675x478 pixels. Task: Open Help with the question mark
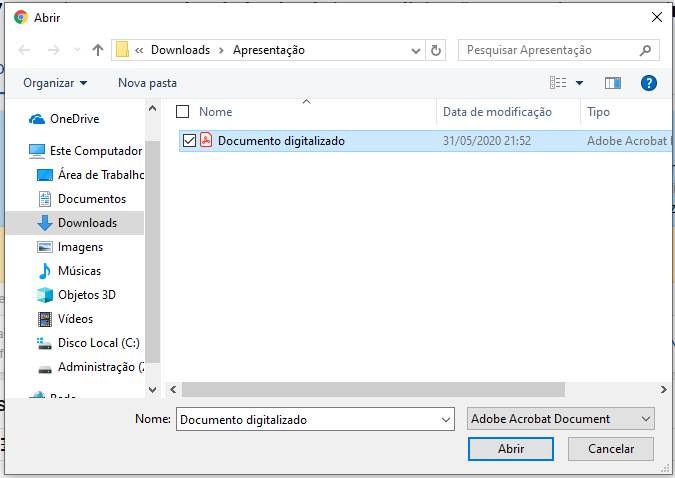point(648,83)
